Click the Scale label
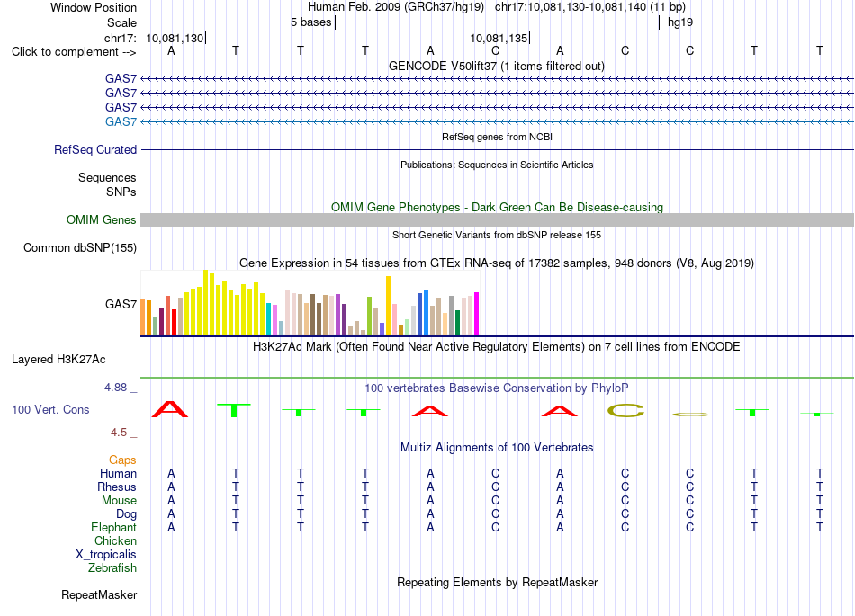Screen dimensions: 855x616 click(121, 22)
